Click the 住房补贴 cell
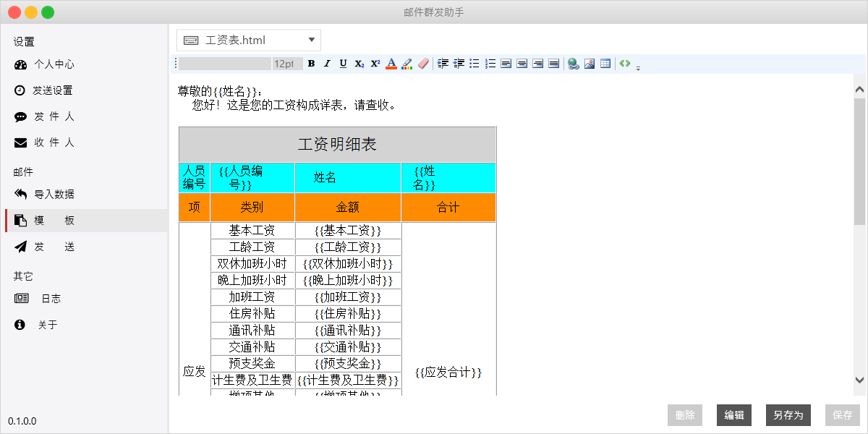868x434 pixels. [252, 314]
